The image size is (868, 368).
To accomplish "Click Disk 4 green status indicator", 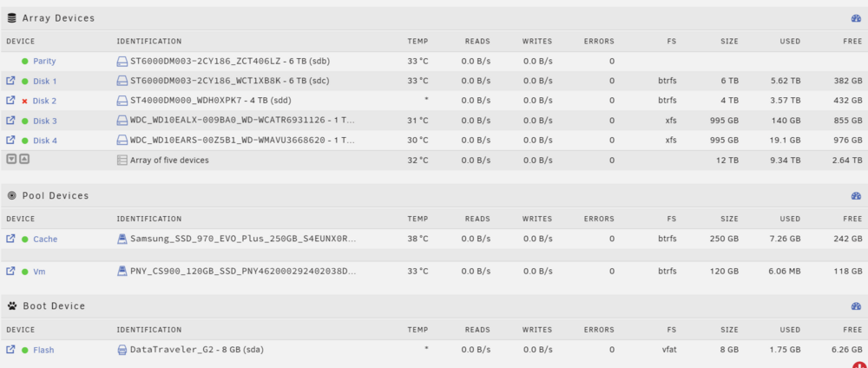I will 25,141.
